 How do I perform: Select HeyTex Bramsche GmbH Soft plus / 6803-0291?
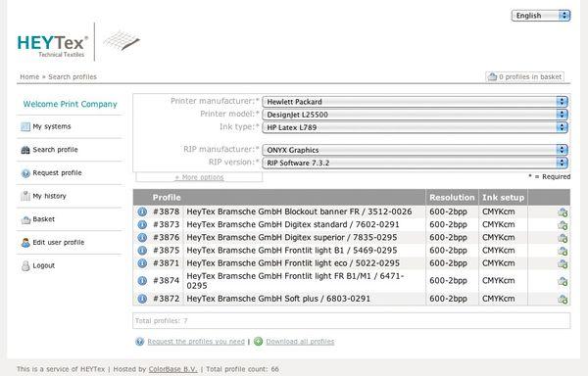pos(278,299)
